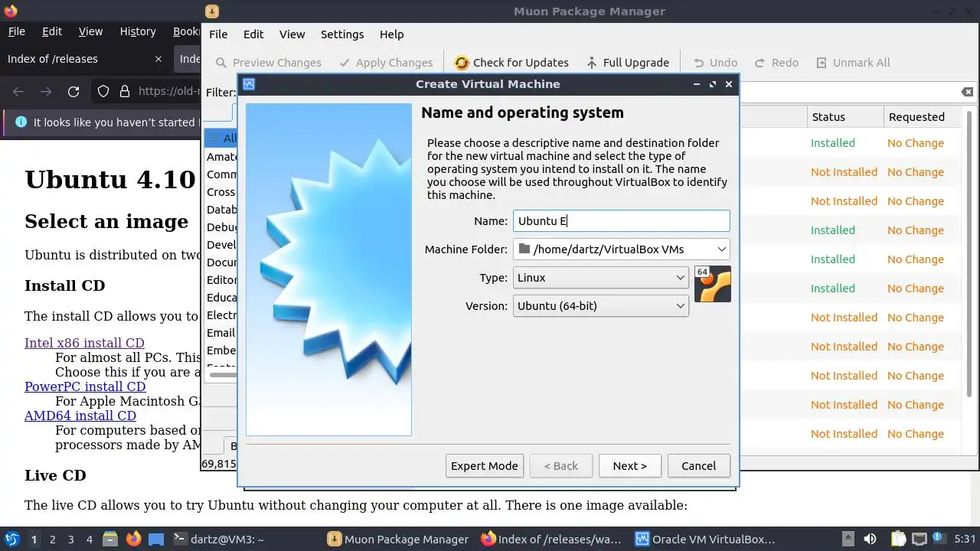Screen dimensions: 980x551
Task: Select the Cross category in Muon list
Action: pyautogui.click(x=220, y=192)
